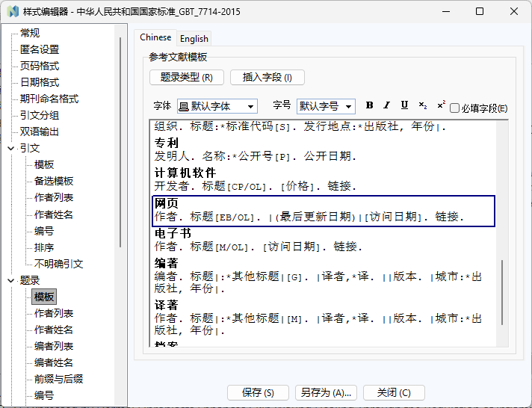The width and height of the screenshot is (532, 408).
Task: Open the 默认字体 font dropdown
Action: coord(217,106)
